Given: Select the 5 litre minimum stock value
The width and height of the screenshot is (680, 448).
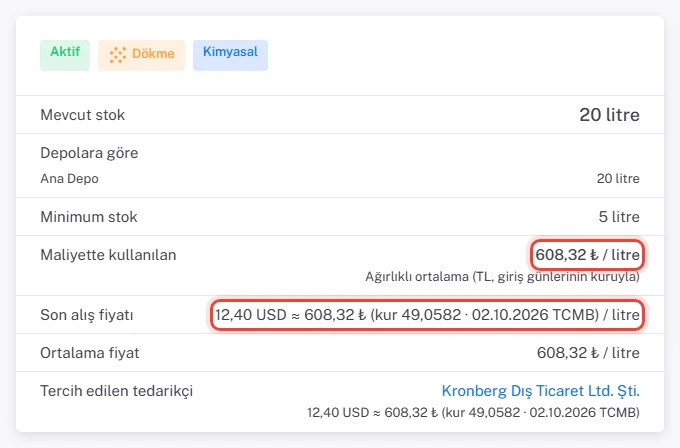Looking at the screenshot, I should (619, 217).
